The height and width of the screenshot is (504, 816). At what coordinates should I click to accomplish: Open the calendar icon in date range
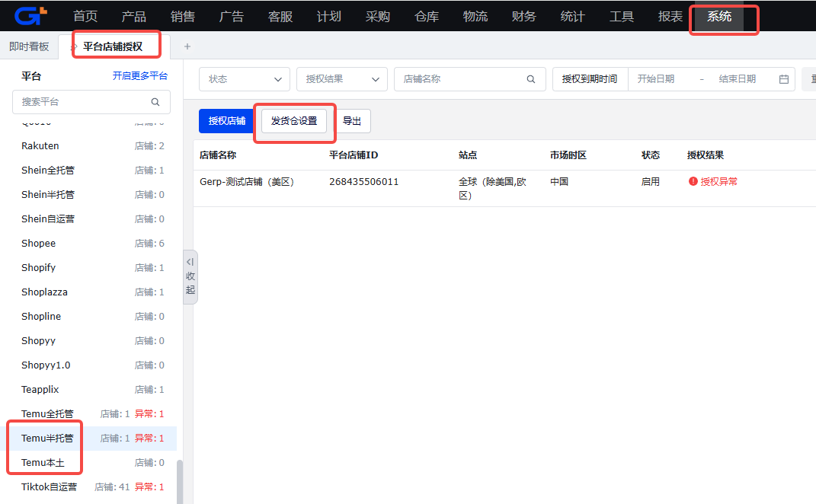click(x=784, y=79)
